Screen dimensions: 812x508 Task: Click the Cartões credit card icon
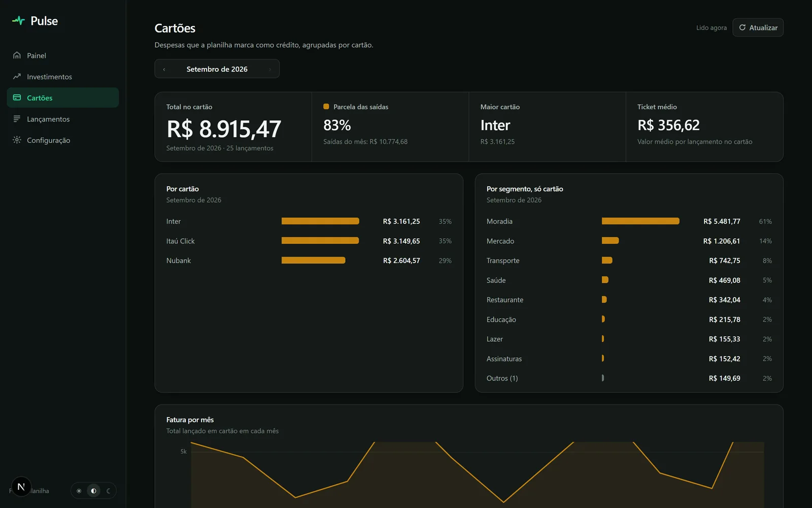17,98
